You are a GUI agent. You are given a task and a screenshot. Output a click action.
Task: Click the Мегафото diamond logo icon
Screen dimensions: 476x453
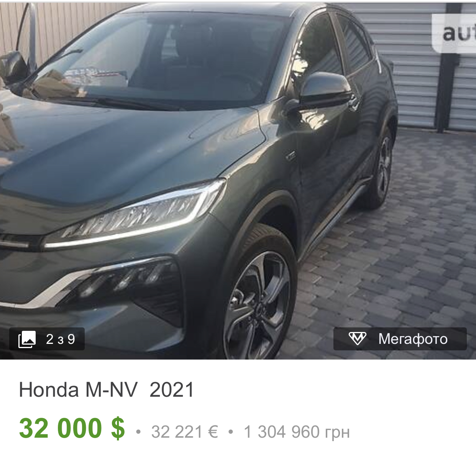[357, 339]
